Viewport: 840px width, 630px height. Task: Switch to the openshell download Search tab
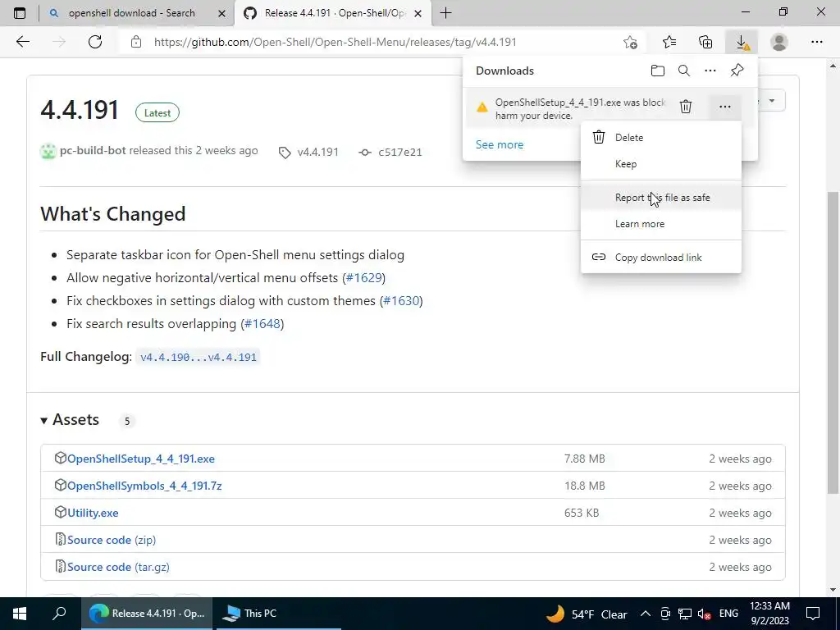(x=131, y=13)
